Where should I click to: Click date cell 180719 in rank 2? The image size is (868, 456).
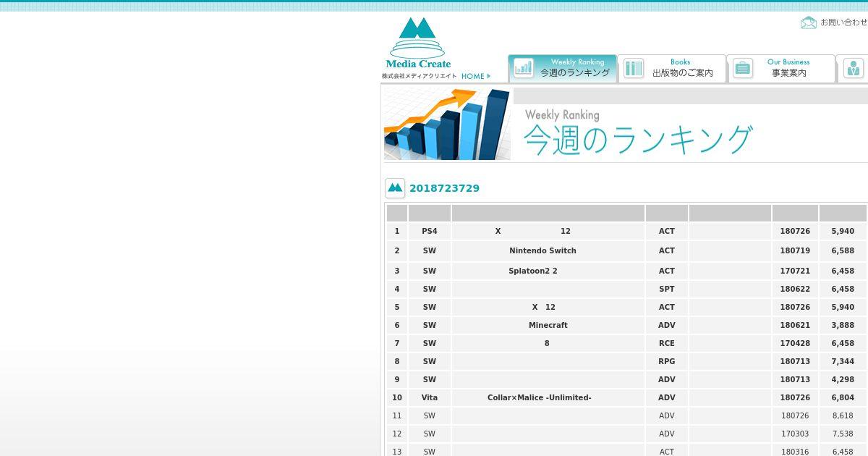pyautogui.click(x=795, y=251)
